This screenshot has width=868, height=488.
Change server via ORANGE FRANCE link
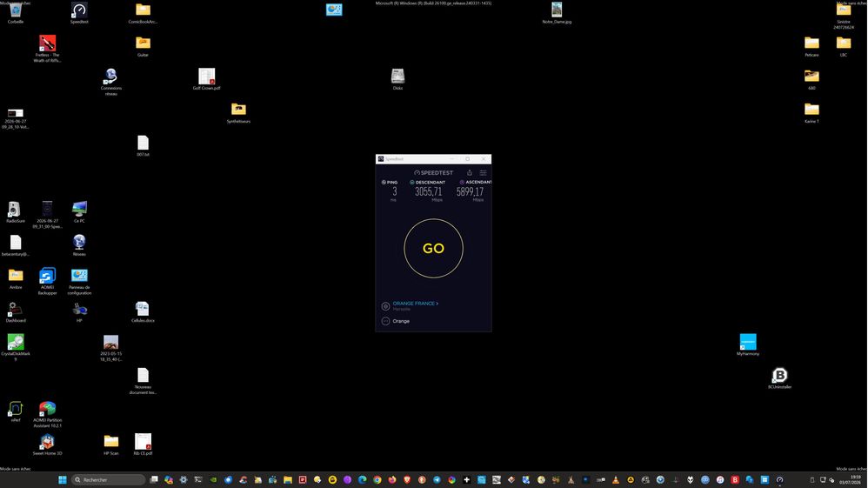point(415,304)
